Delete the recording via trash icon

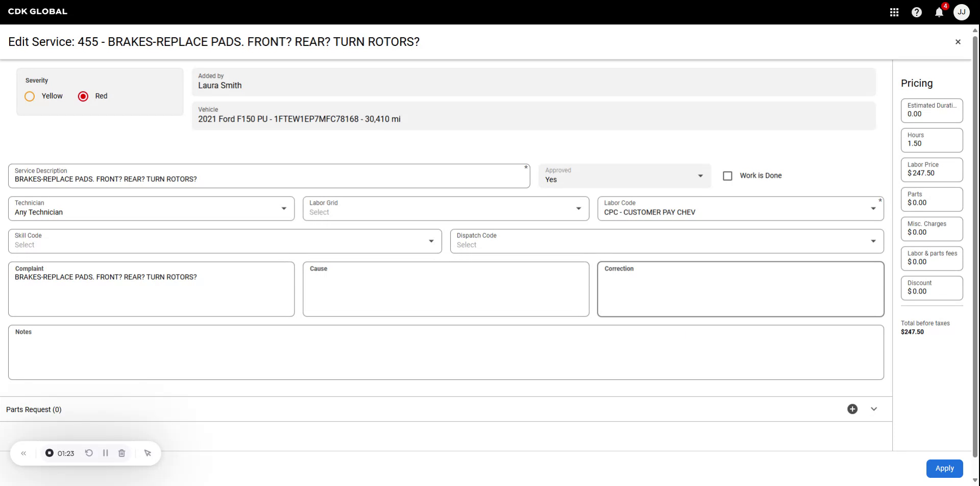(x=122, y=453)
